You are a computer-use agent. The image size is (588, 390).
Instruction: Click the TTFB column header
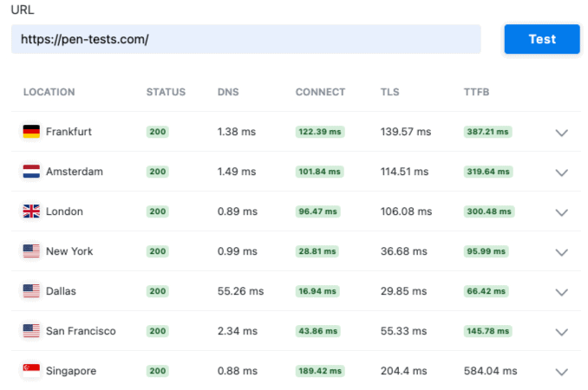point(476,92)
